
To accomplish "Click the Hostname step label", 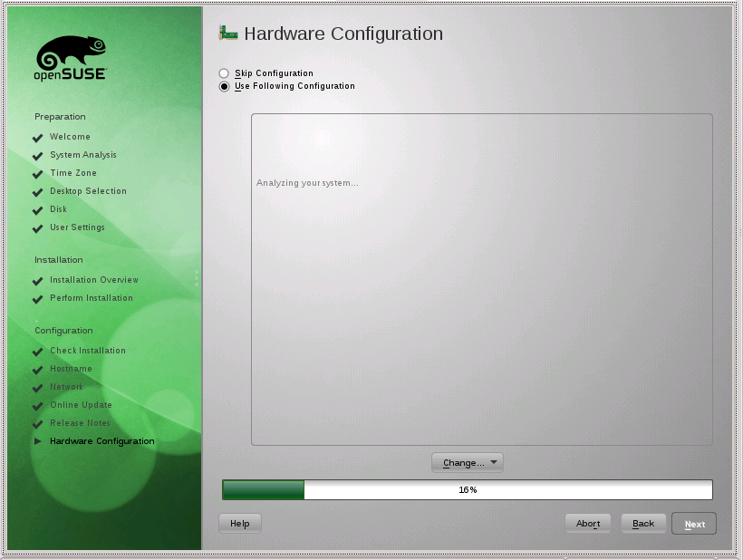I will 71,369.
